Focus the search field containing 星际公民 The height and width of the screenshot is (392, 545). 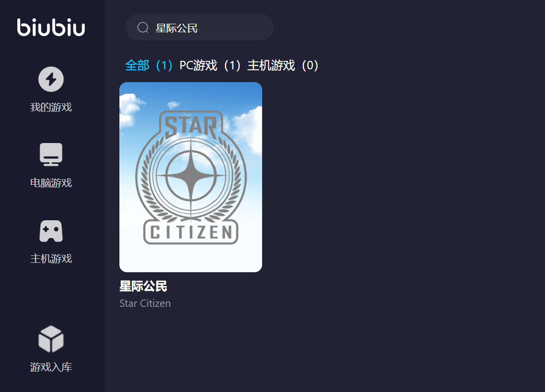(x=200, y=27)
